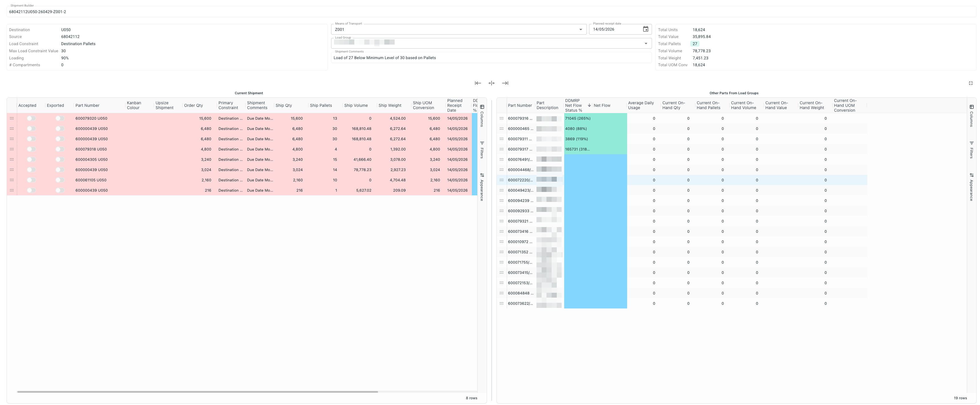Click the '19 rows' count under Other Parts
This screenshot has width=980, height=405.
tap(960, 398)
